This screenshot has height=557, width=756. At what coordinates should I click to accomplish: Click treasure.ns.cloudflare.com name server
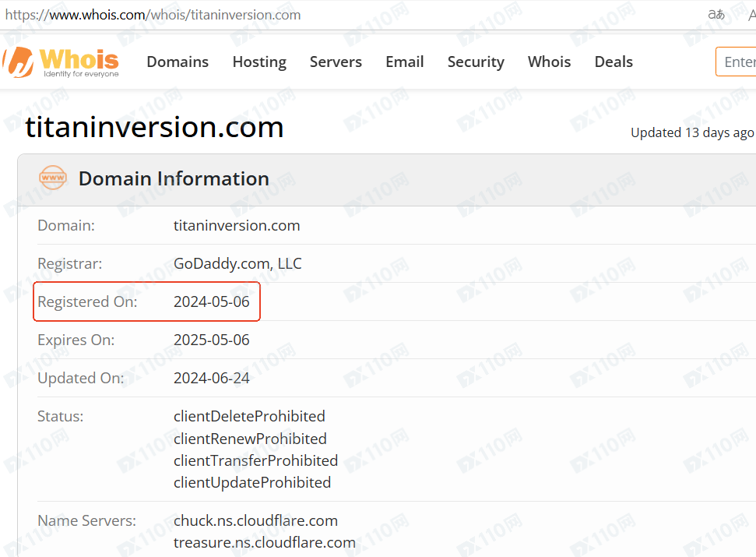coord(265,542)
